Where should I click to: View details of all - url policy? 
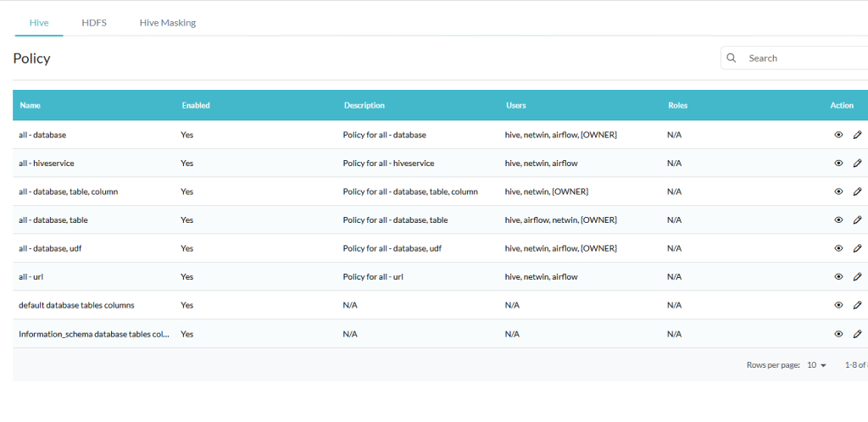pos(838,276)
